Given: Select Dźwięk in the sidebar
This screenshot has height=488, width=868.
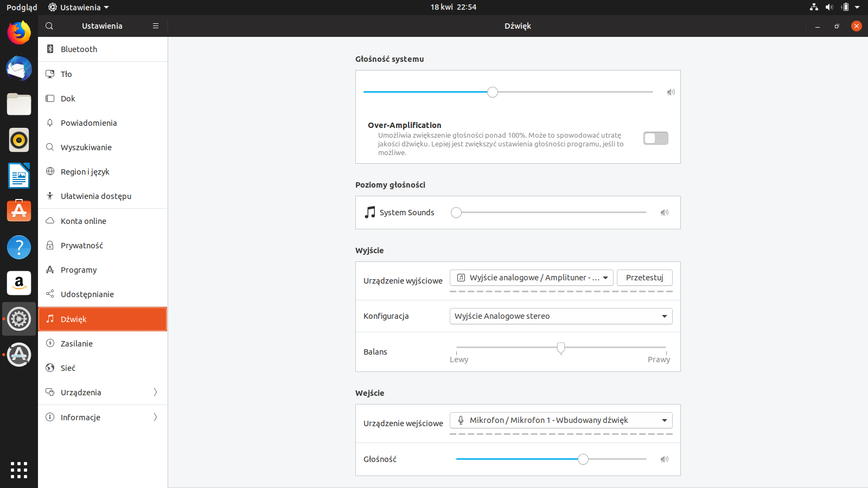Looking at the screenshot, I should tap(103, 319).
